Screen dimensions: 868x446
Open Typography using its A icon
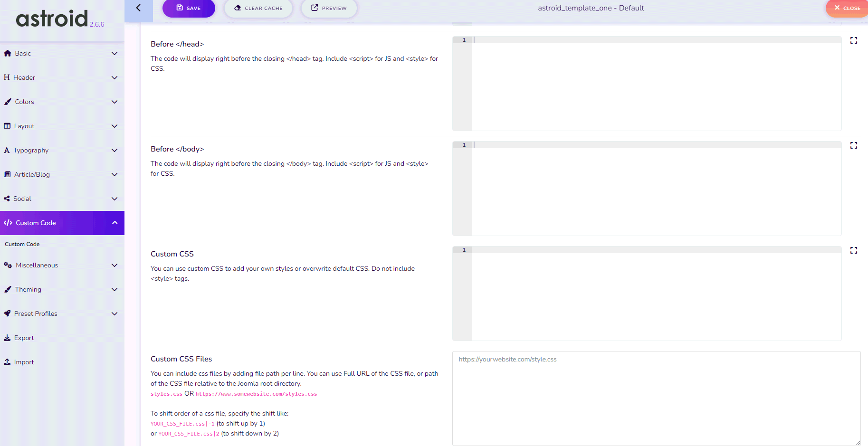(x=8, y=150)
